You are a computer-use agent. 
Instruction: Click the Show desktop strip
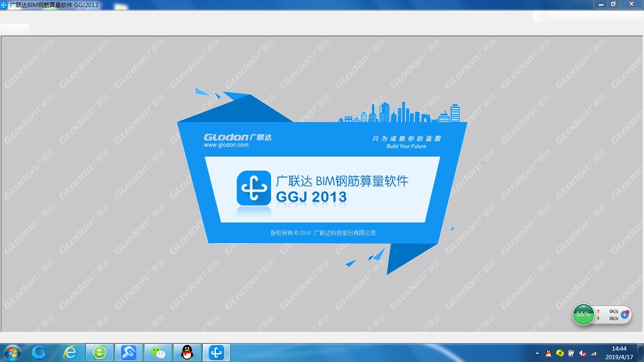click(641, 353)
